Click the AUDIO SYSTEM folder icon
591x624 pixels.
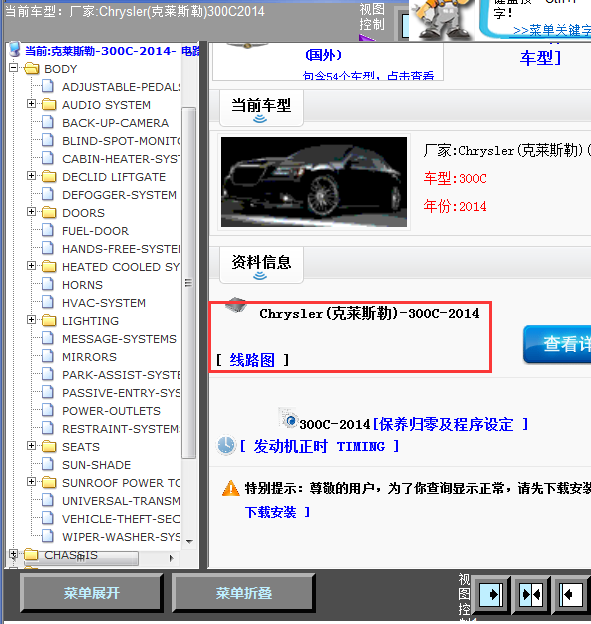tap(49, 104)
